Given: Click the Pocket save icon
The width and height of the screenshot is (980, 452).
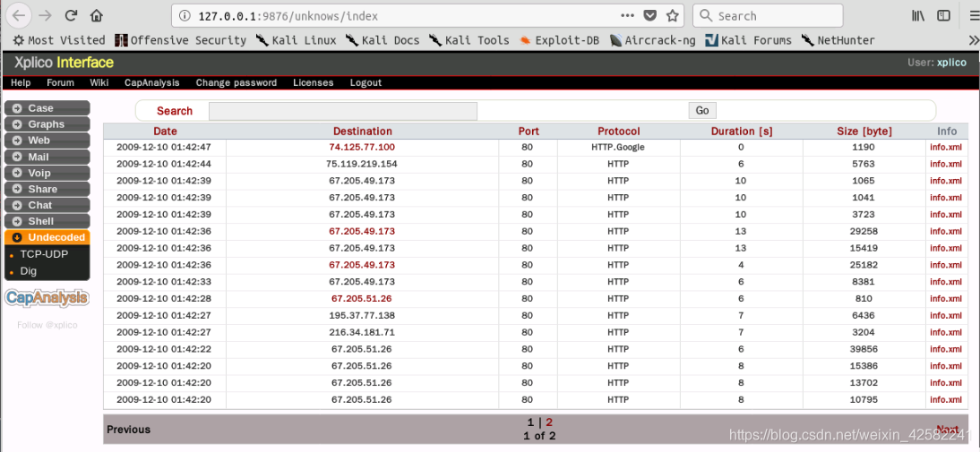Looking at the screenshot, I should (650, 16).
